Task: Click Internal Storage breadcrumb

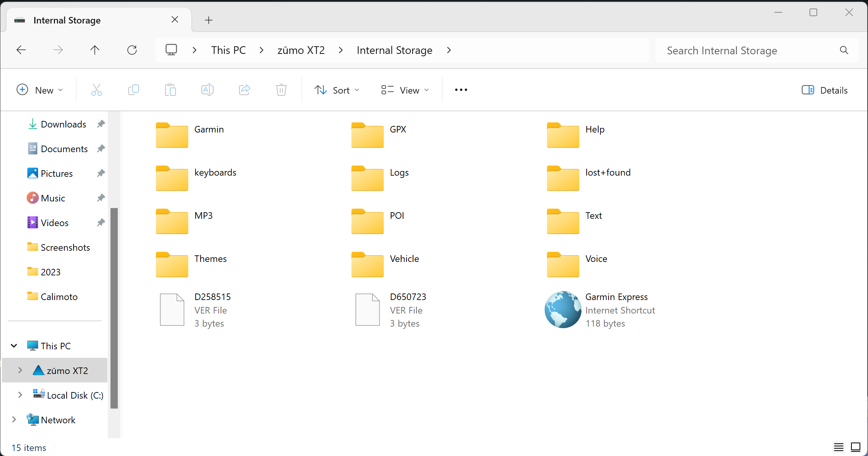Action: pyautogui.click(x=395, y=50)
